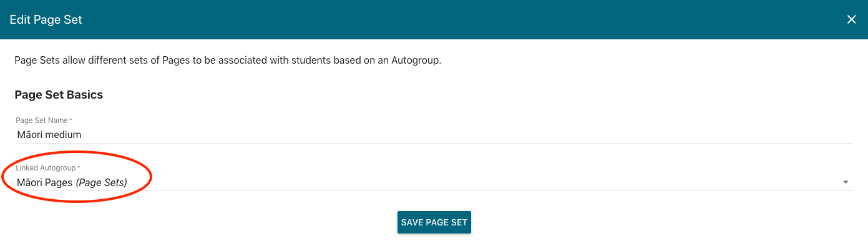Click the asterisk beside Linked Autogroup
Screen dimensions: 868x251
[79, 168]
